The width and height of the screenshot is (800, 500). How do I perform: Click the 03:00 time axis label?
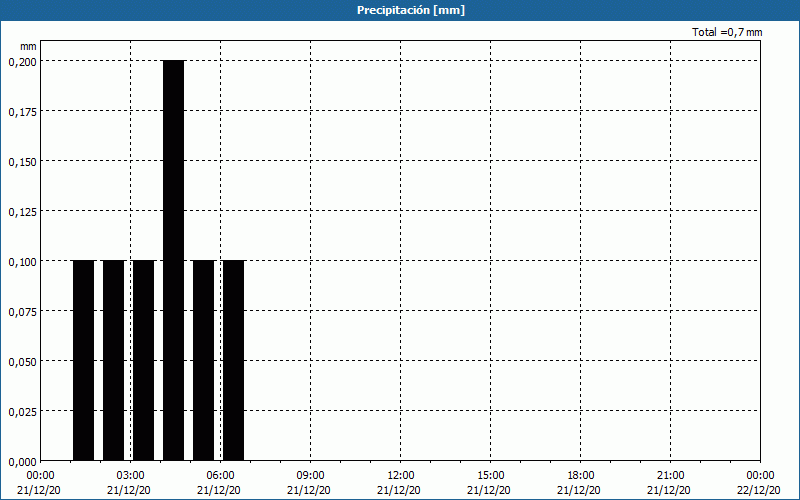130,476
